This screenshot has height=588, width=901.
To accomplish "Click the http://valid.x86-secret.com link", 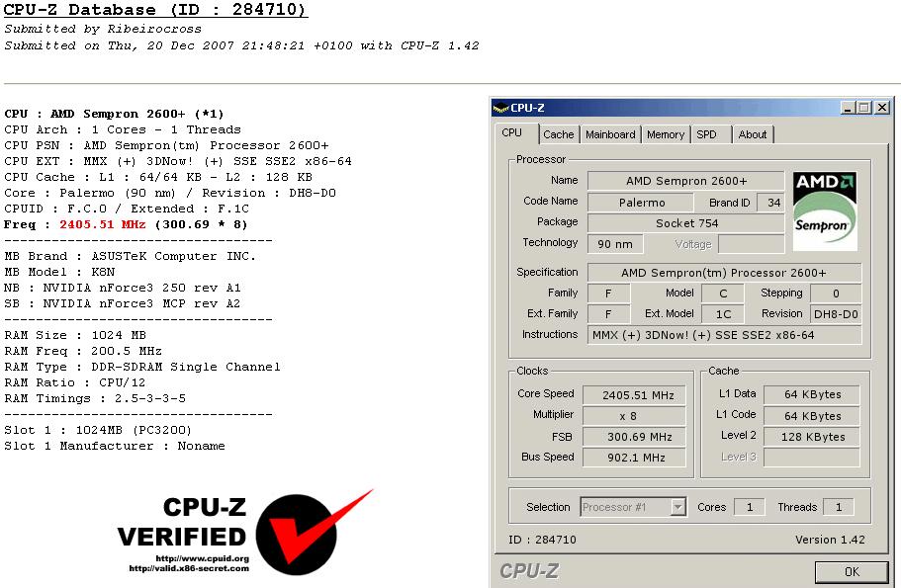I will (189, 568).
